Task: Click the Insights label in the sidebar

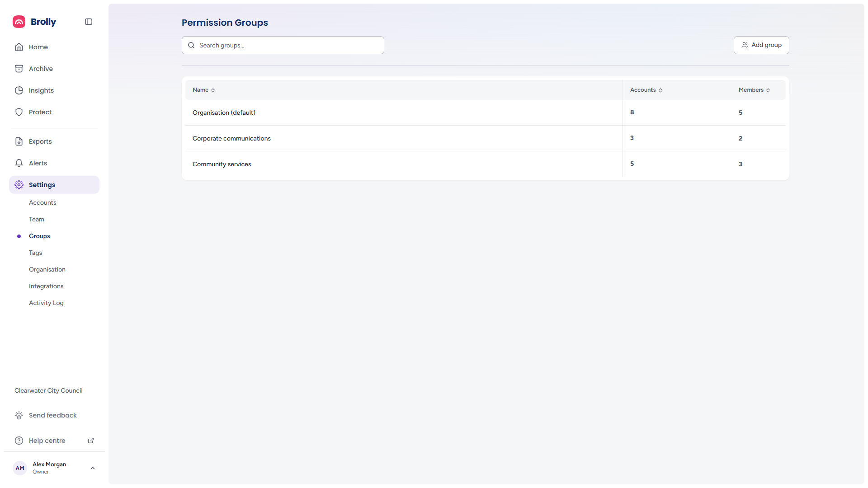Action: tap(41, 90)
